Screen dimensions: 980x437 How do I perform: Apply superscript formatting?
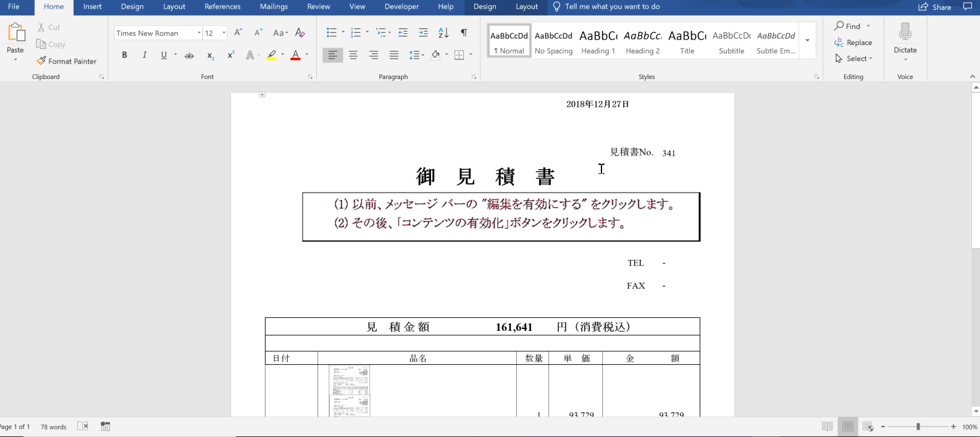(231, 56)
